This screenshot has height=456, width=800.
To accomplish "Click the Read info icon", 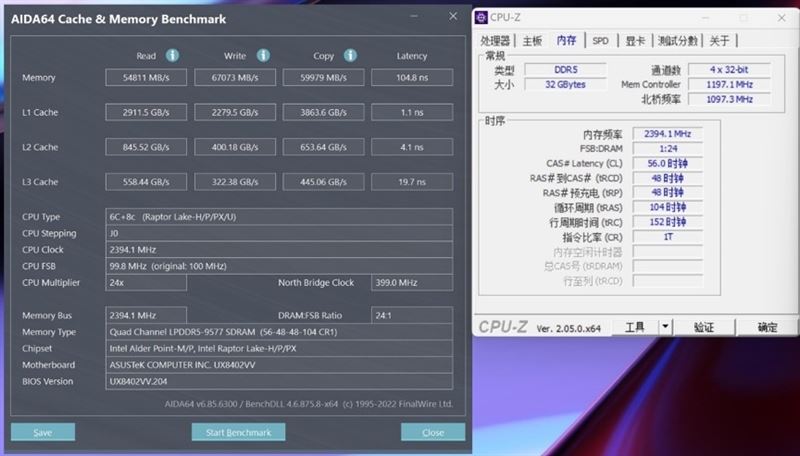I will click(x=172, y=56).
